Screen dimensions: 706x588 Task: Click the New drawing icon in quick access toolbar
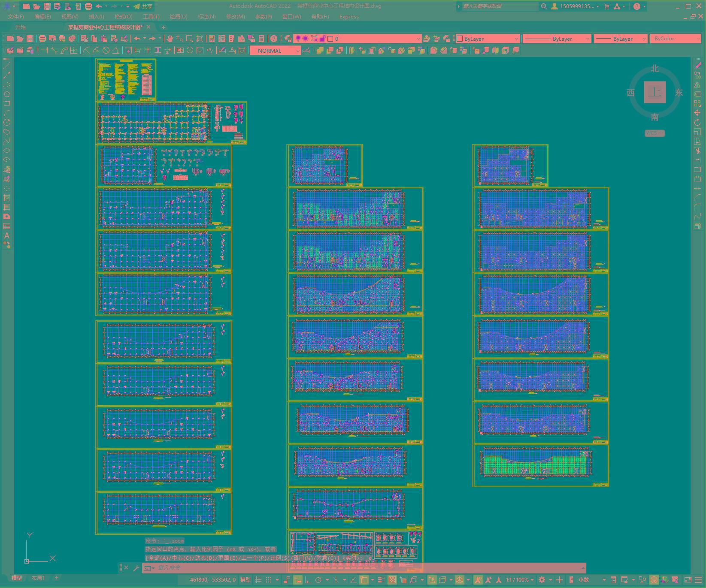(27, 6)
